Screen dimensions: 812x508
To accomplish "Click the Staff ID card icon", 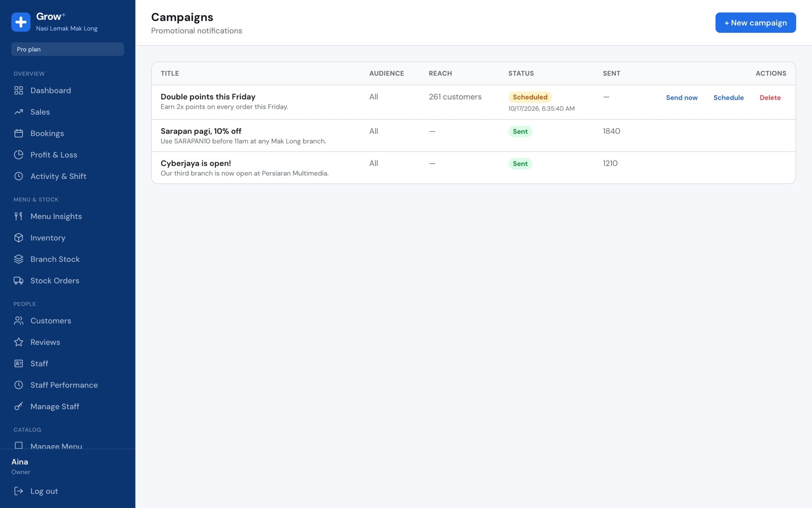I will pos(19,363).
